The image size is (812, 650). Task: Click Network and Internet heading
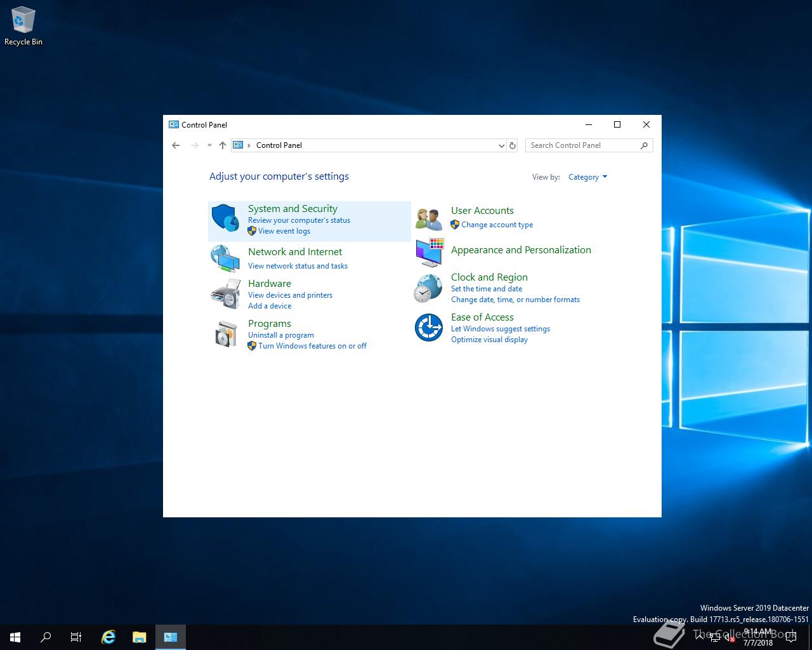(295, 252)
